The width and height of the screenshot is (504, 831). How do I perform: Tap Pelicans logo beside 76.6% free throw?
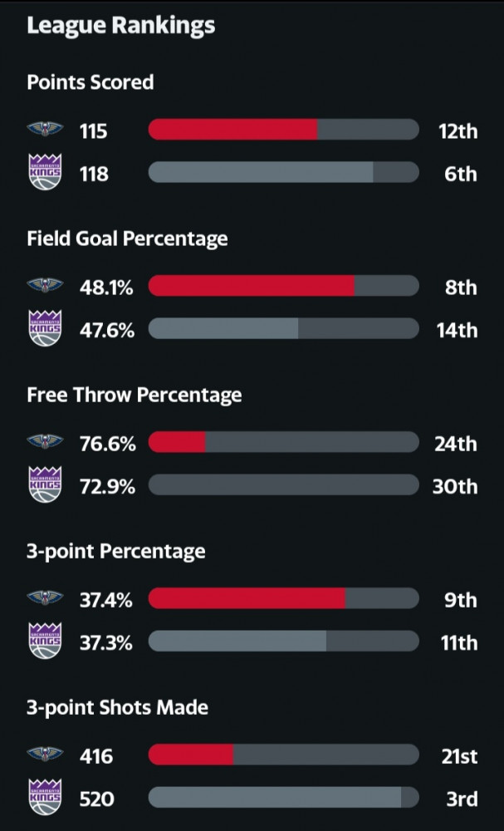tap(45, 441)
